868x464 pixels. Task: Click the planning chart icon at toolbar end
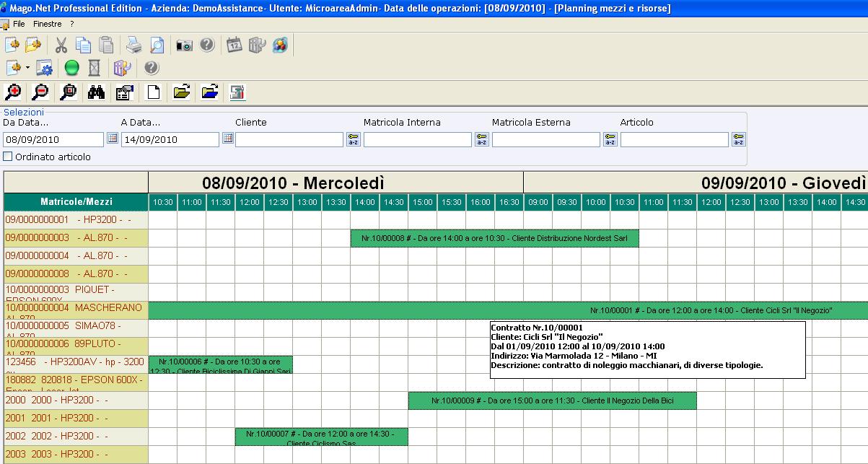[x=237, y=92]
